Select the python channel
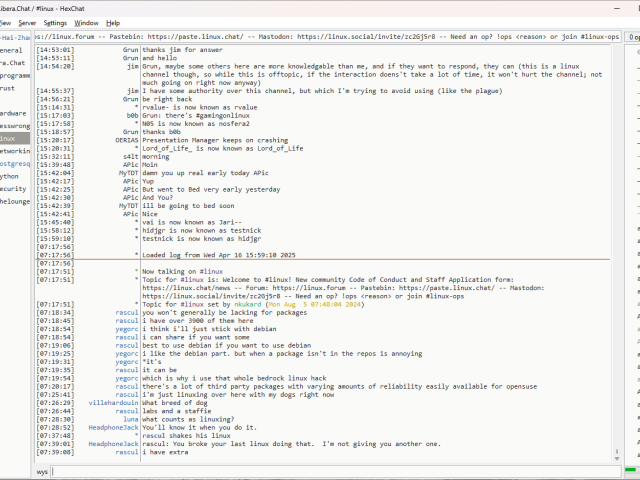 10,175
